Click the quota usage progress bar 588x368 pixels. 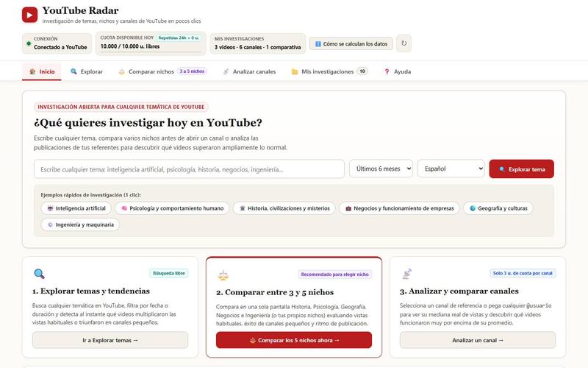(x=151, y=52)
